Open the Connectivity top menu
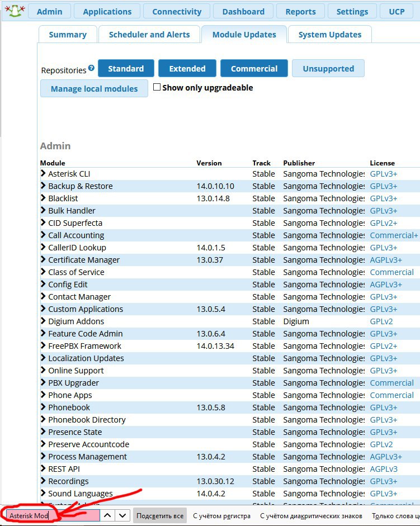Image resolution: width=420 pixels, height=526 pixels. (x=177, y=11)
